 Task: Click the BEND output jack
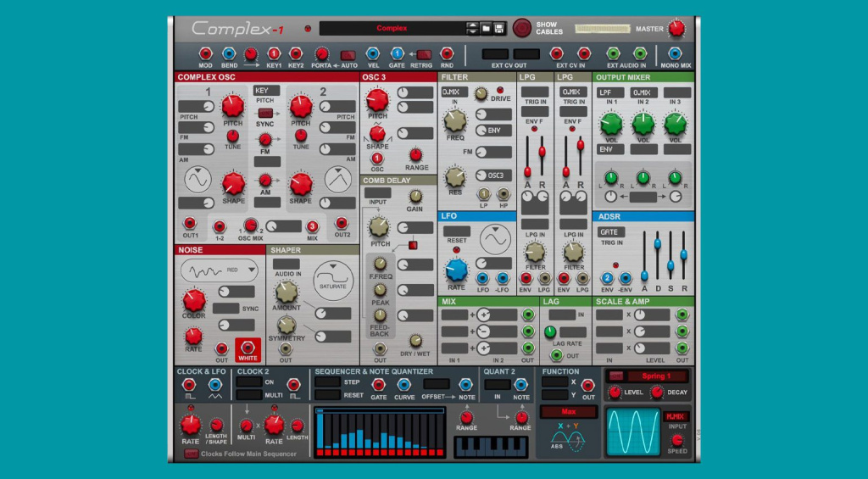229,53
